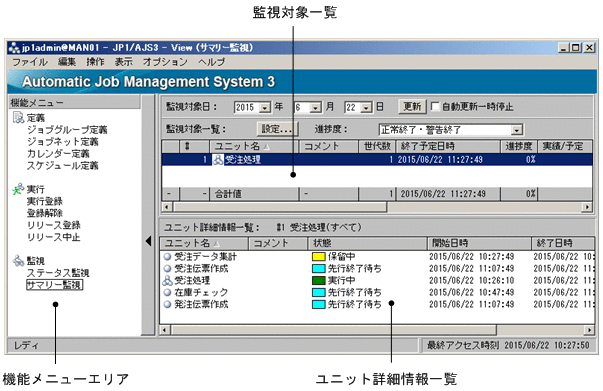Click detail list horizontal scrollbar thumb
This screenshot has width=603, height=391.
(333, 330)
